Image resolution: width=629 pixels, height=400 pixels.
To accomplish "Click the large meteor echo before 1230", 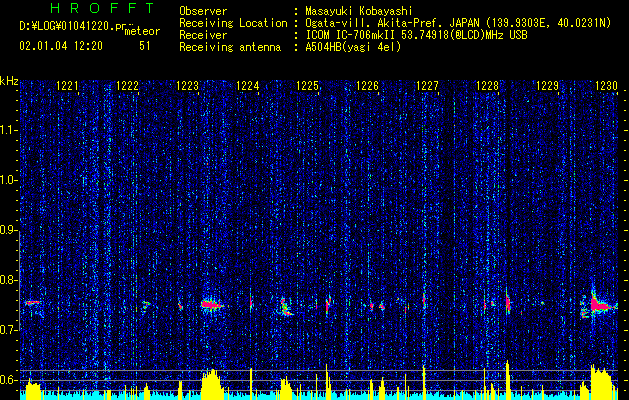I will (600, 305).
